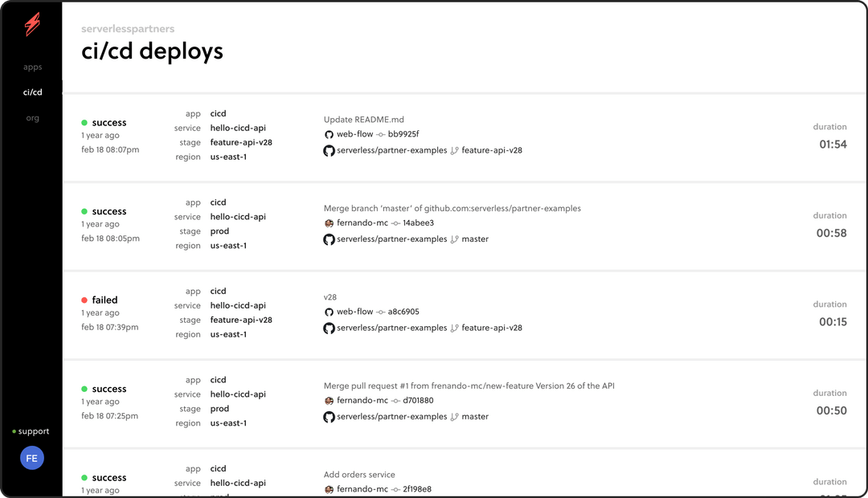Click the green dot next to support
Image resolution: width=868 pixels, height=498 pixels.
12,431
